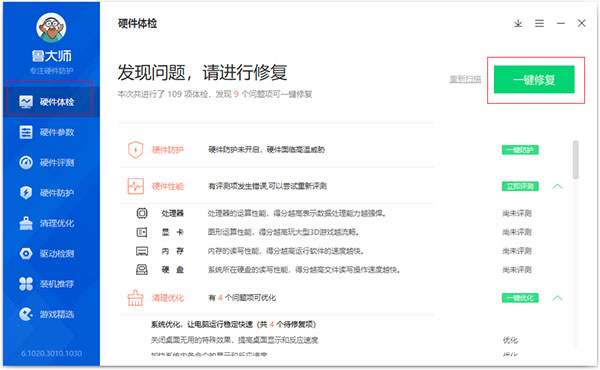
Task: Click the 立即评测 button
Action: (x=520, y=186)
